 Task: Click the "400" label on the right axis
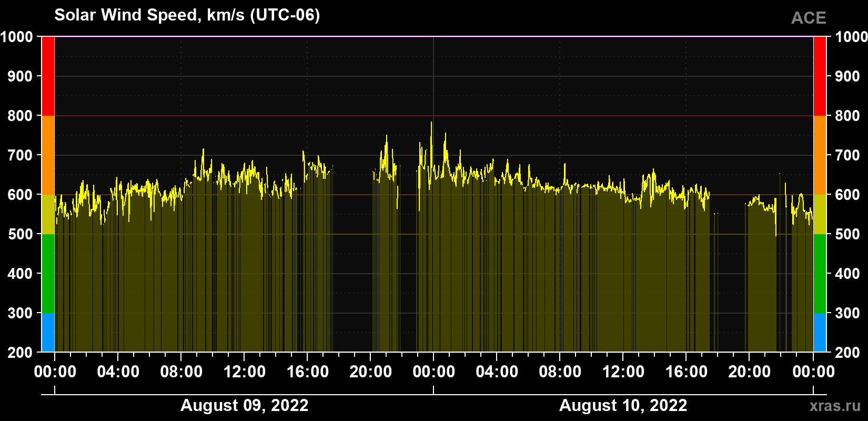[x=847, y=274]
